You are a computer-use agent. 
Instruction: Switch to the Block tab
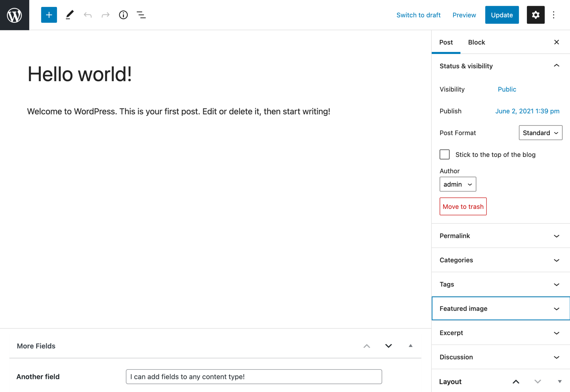pyautogui.click(x=476, y=42)
